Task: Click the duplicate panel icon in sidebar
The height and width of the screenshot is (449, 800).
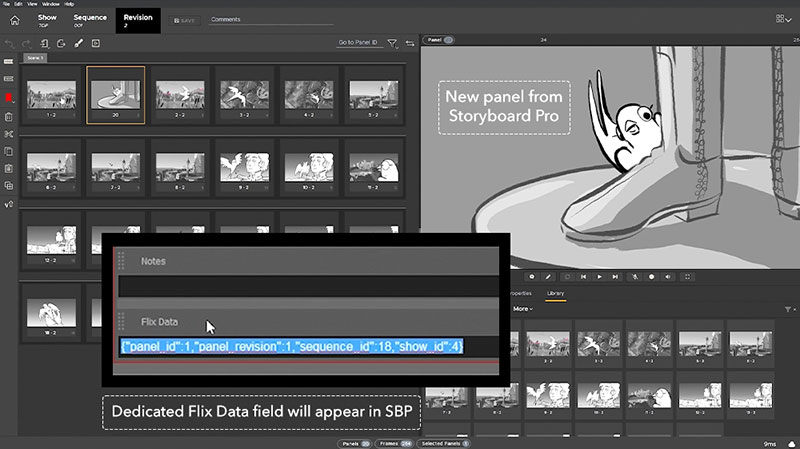Action: (9, 186)
